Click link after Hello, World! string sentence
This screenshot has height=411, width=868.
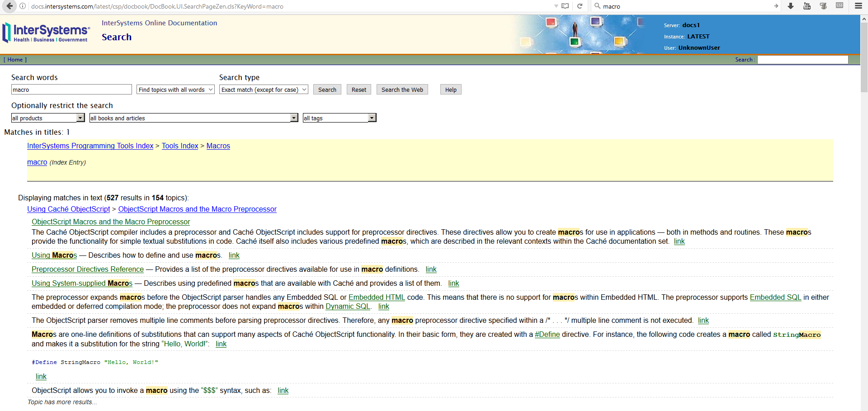[221, 344]
